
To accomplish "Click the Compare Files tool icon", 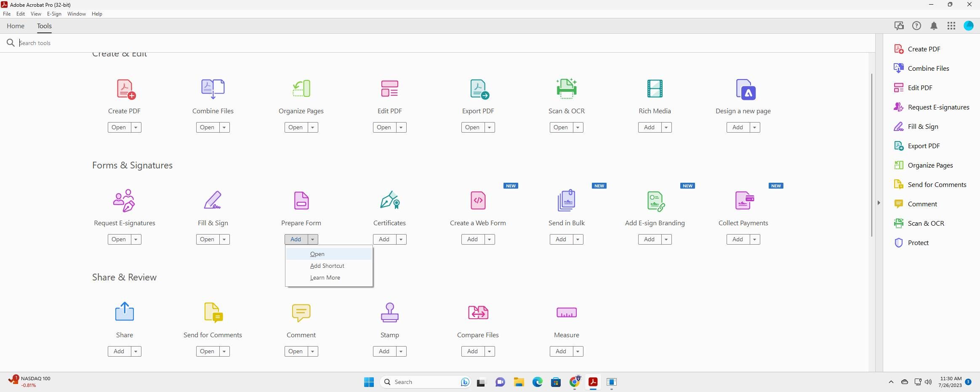I will point(478,312).
